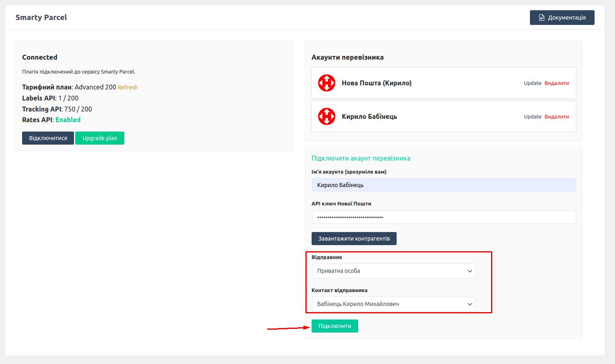Screen dimensions: 615x364
Task: Click Завантажити контрагентів button
Action: 354,239
